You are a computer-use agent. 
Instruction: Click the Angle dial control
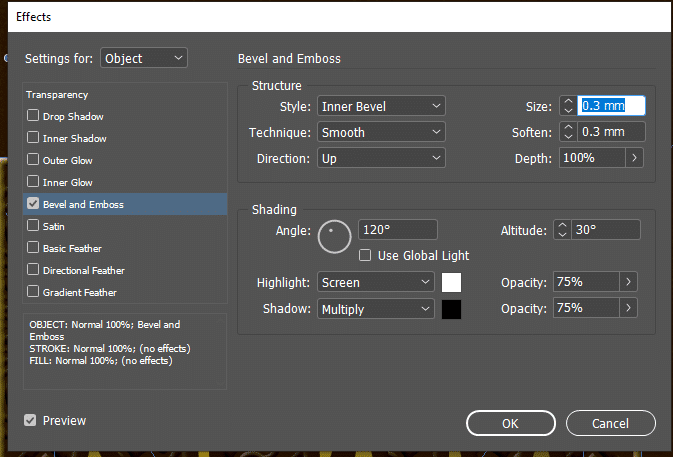(x=334, y=237)
